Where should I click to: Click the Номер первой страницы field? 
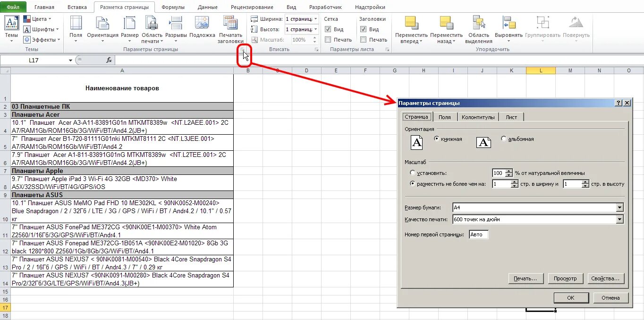(478, 234)
